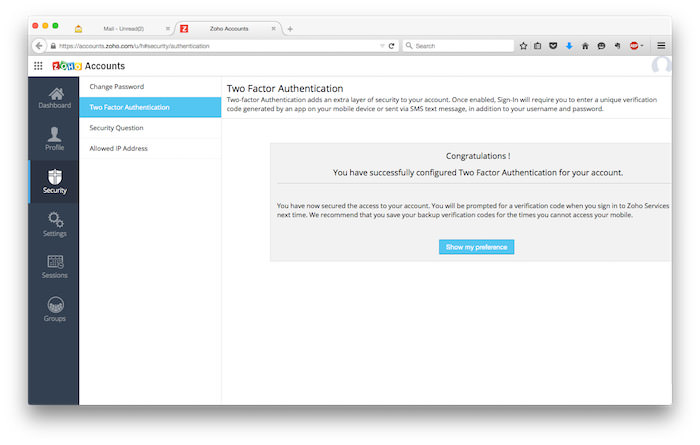The image size is (700, 445).
Task: Switch to the Mail - Unread tab
Action: [123, 29]
